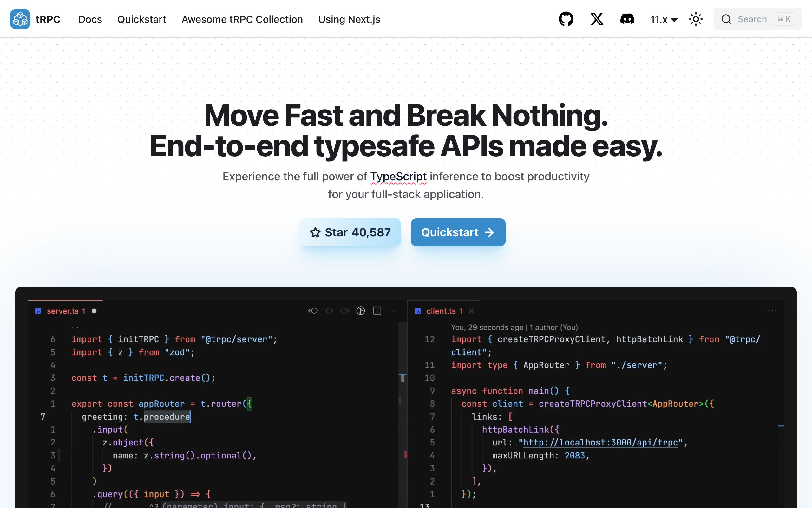Click the timeline/source control icon in editor
Screen dimensions: 812x508
point(361,311)
